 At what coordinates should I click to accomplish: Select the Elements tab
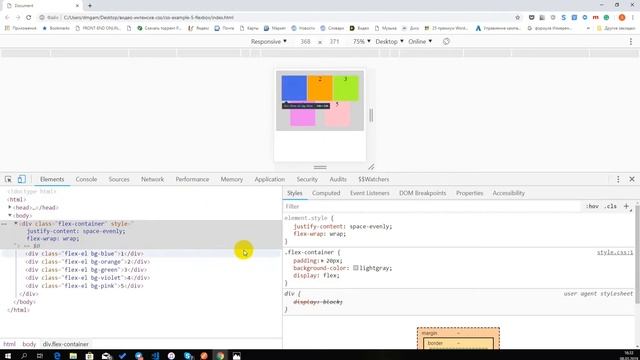coord(52,179)
